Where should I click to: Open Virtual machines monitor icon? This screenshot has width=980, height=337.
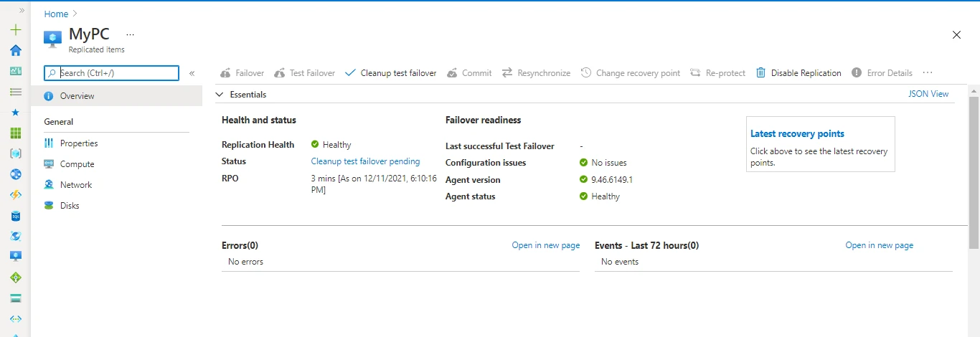point(15,257)
